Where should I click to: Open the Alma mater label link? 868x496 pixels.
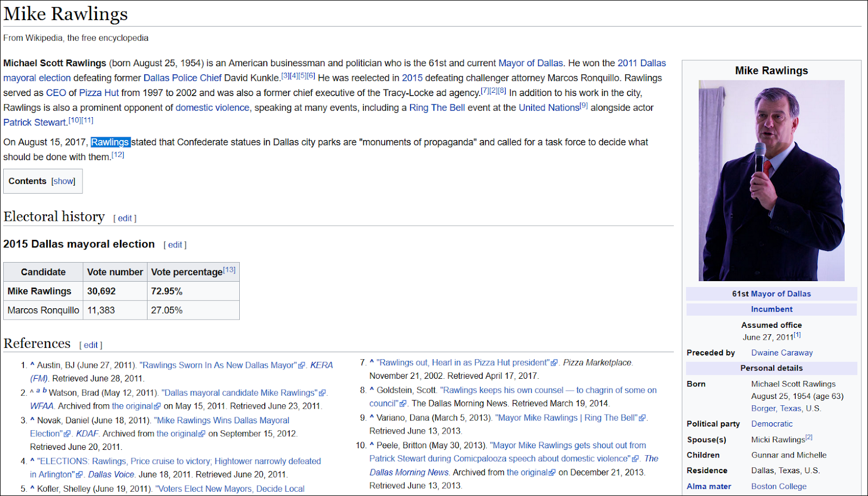pyautogui.click(x=709, y=486)
